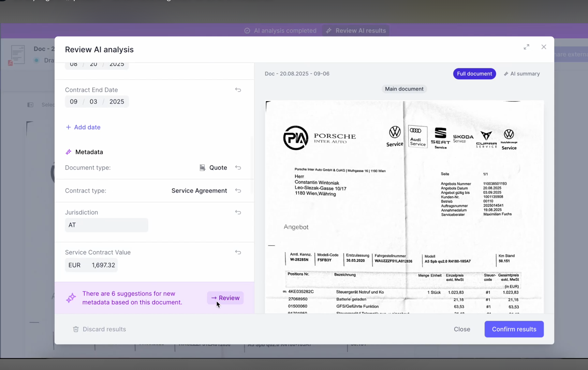Add a new date entry

[83, 127]
